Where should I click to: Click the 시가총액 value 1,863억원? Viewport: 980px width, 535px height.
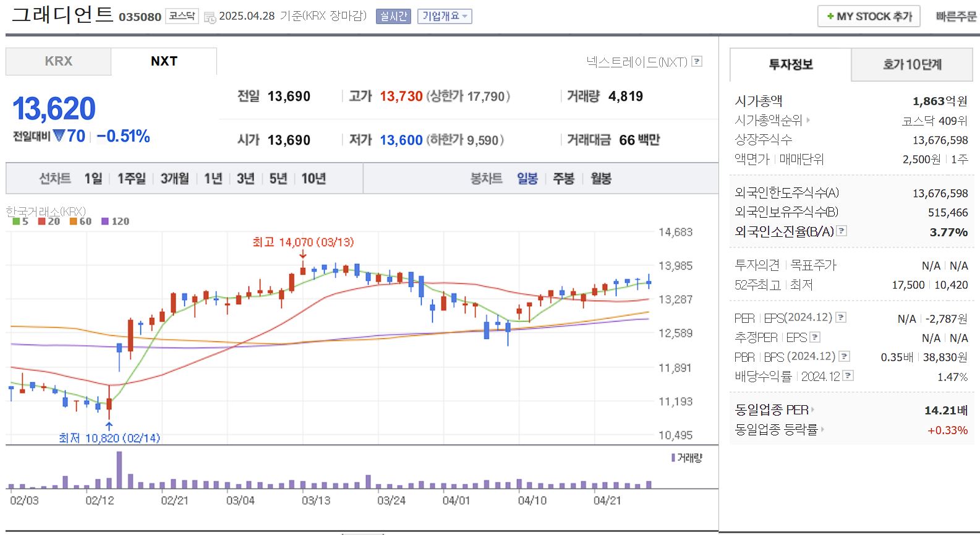click(940, 101)
